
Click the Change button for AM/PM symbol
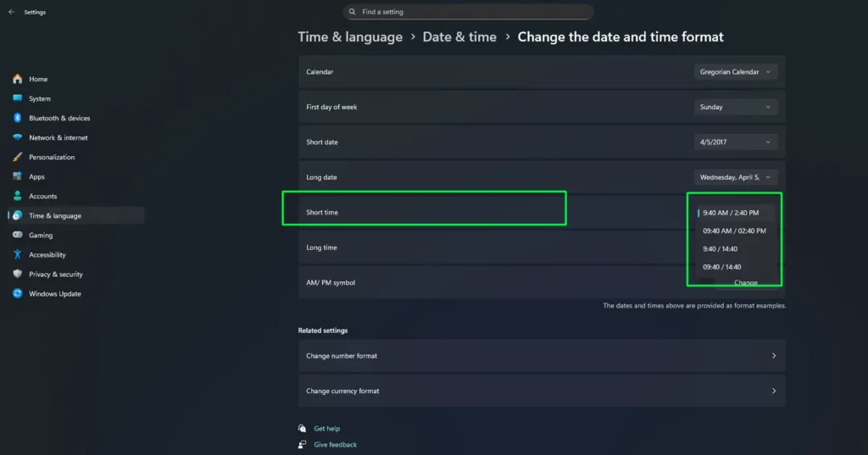746,283
